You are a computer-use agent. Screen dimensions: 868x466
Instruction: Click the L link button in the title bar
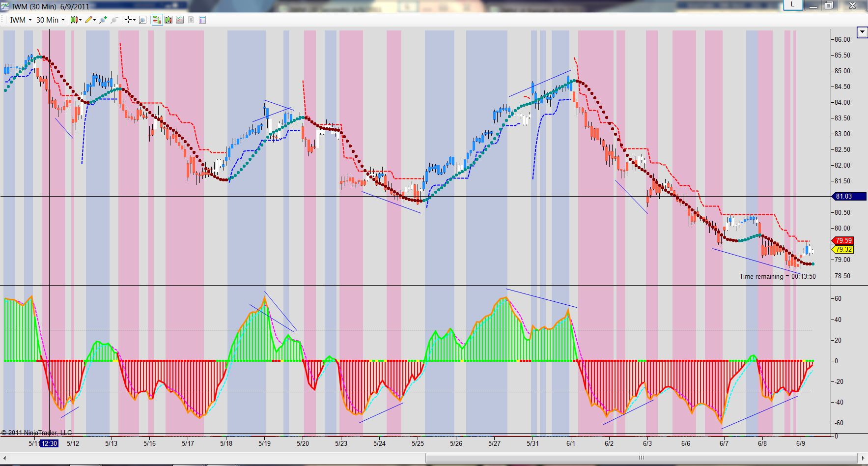792,5
